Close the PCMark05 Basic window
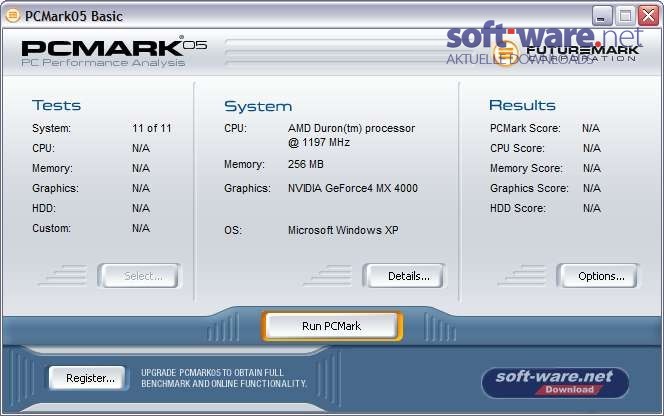This screenshot has width=664, height=416. [648, 16]
